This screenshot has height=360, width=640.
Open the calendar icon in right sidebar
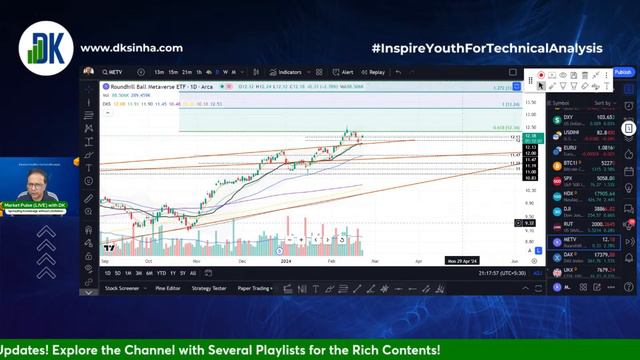click(x=629, y=171)
